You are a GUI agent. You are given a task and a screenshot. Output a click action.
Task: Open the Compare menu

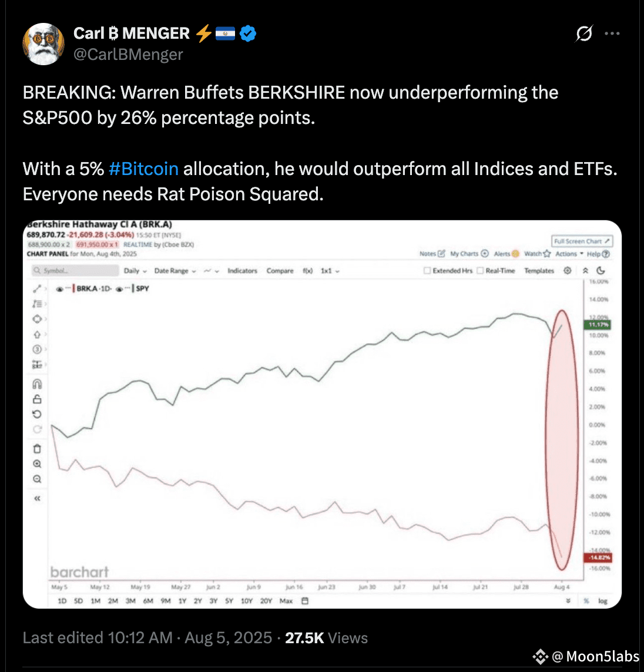click(280, 271)
